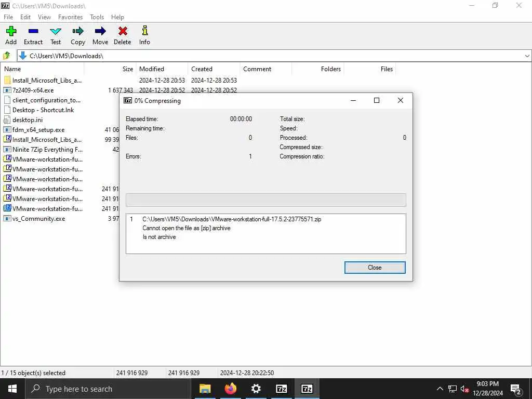Open the View menu
Viewport: 532px width, 399px height.
tap(44, 17)
